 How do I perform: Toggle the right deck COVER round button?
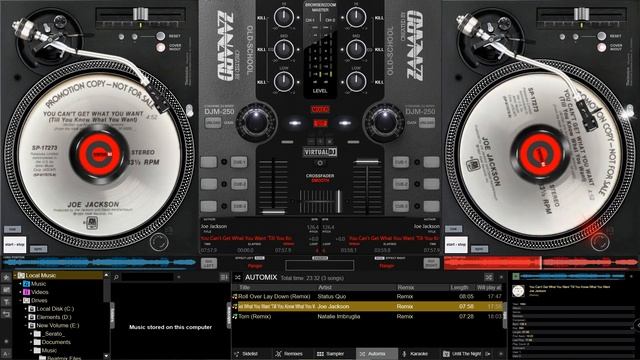tap(602, 47)
